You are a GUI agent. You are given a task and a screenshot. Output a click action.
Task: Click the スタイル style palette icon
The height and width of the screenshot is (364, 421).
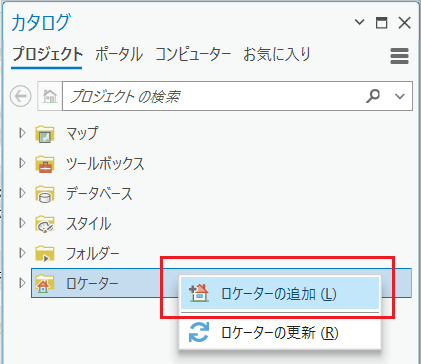click(x=45, y=224)
